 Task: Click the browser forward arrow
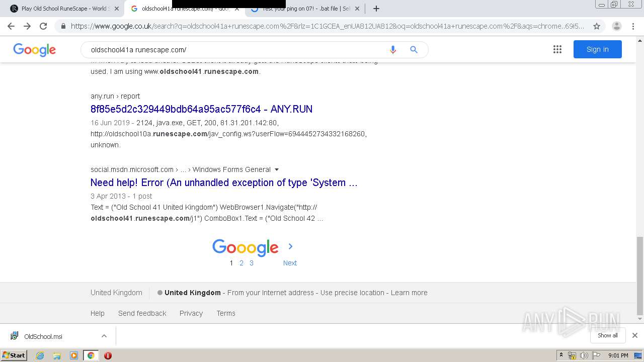coord(27,26)
